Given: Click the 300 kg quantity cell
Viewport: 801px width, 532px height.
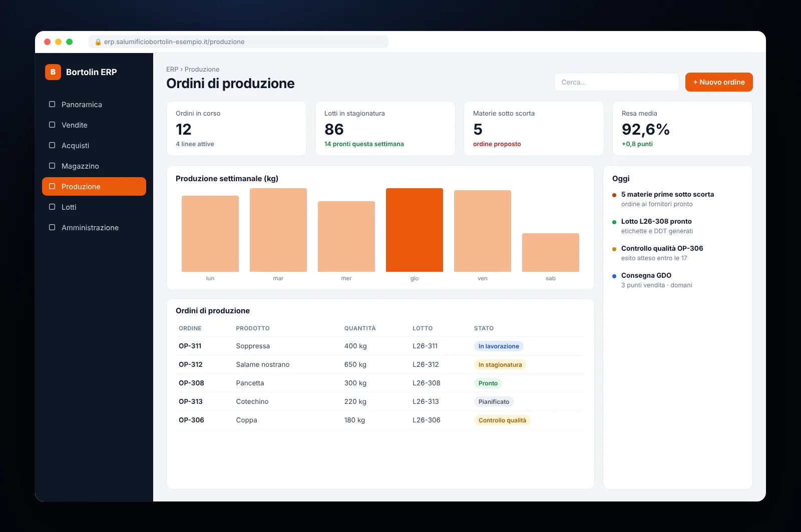Looking at the screenshot, I should click(355, 383).
